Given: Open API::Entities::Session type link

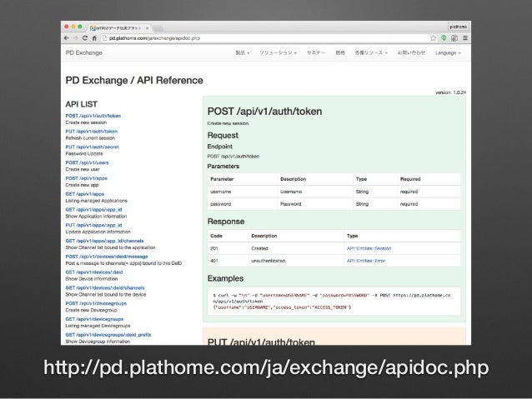Looking at the screenshot, I should [369, 248].
